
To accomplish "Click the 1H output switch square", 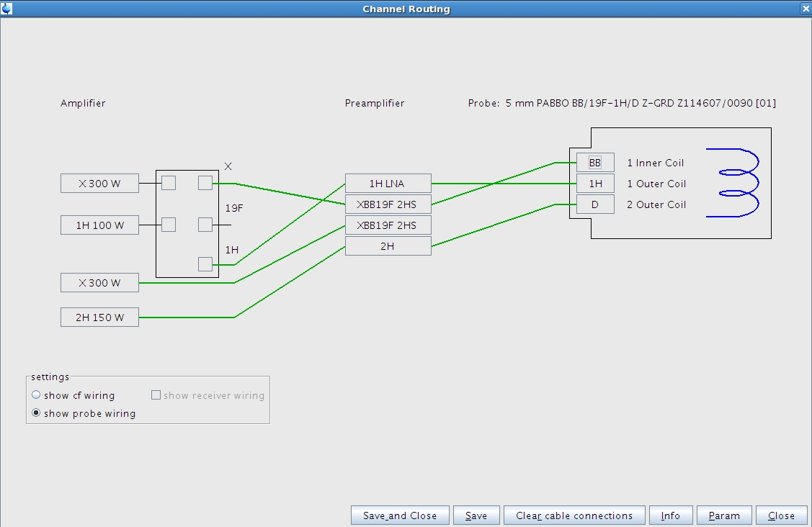I will click(x=205, y=264).
